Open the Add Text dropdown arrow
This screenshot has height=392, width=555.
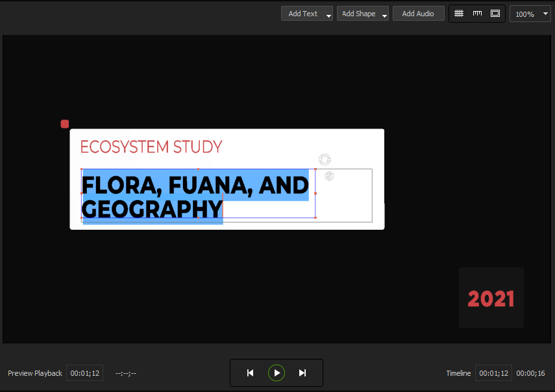328,15
